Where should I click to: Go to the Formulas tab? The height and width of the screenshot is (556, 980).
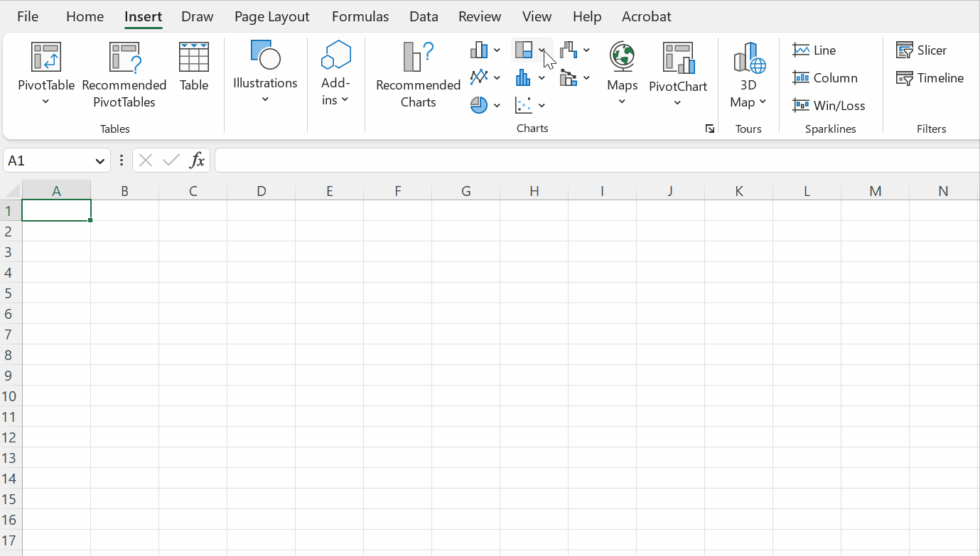[360, 16]
